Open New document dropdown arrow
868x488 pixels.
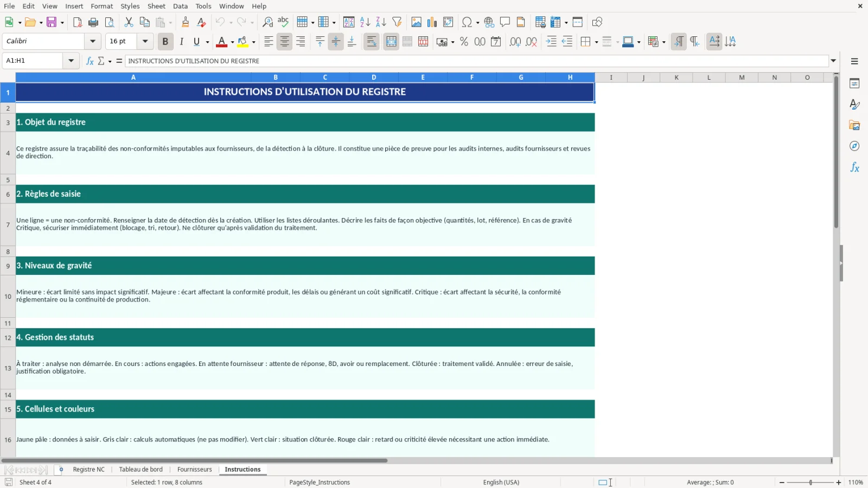[x=20, y=23]
